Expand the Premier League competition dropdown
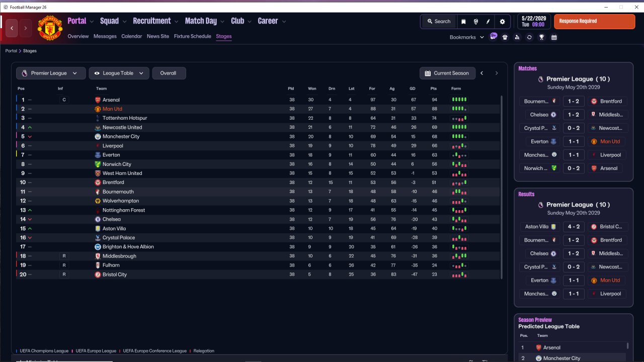The width and height of the screenshot is (644, 362). coord(51,73)
